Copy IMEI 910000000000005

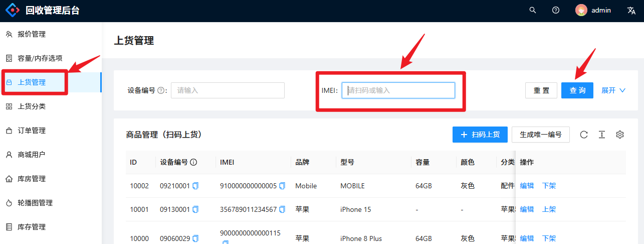[x=282, y=186]
